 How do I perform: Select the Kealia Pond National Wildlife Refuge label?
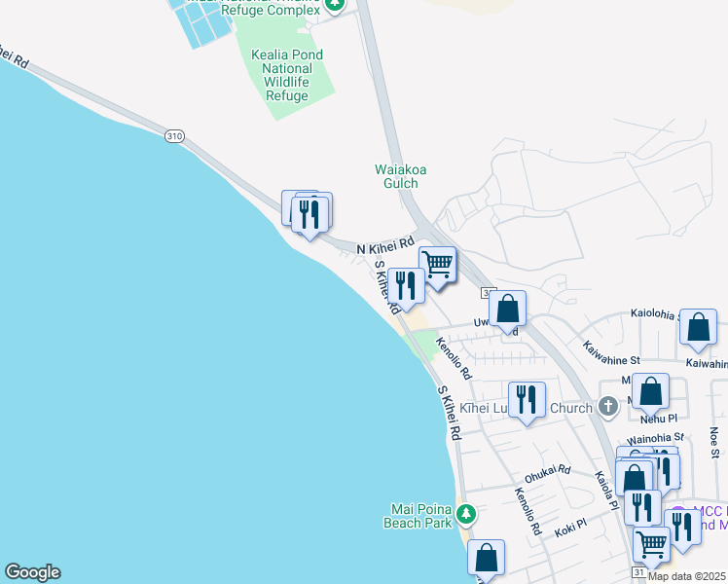coord(287,75)
